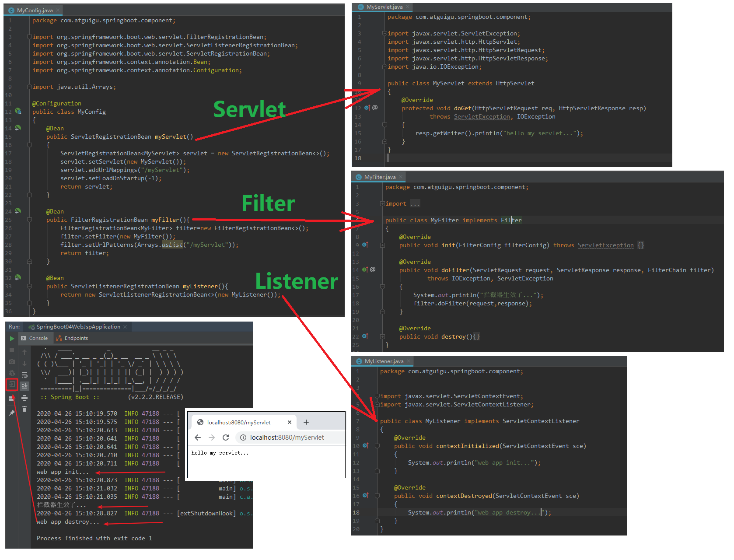This screenshot has height=560, width=734.
Task: Go forward in the browser window
Action: [212, 437]
